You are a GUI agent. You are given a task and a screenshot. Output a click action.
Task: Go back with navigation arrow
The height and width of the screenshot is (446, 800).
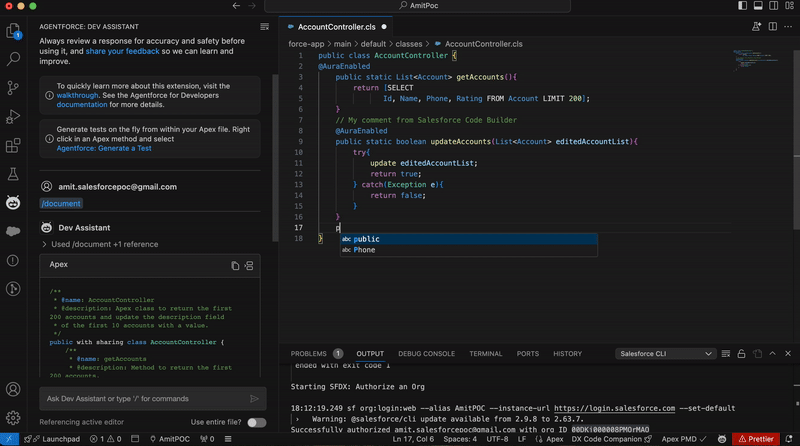pyautogui.click(x=236, y=6)
